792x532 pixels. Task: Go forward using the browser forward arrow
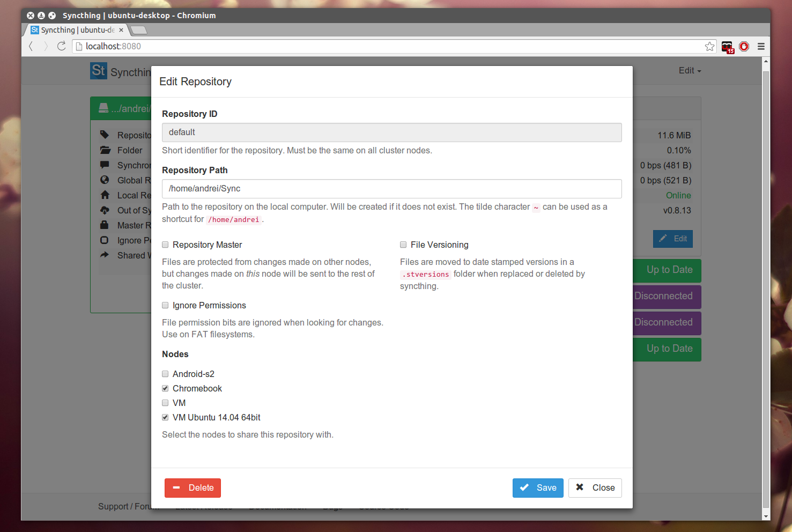tap(46, 46)
